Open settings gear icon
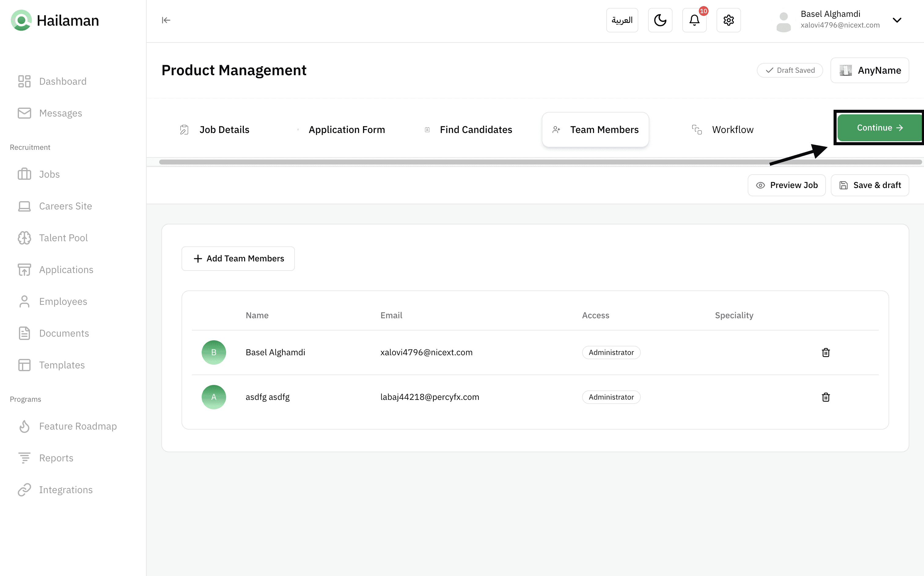 click(x=728, y=20)
